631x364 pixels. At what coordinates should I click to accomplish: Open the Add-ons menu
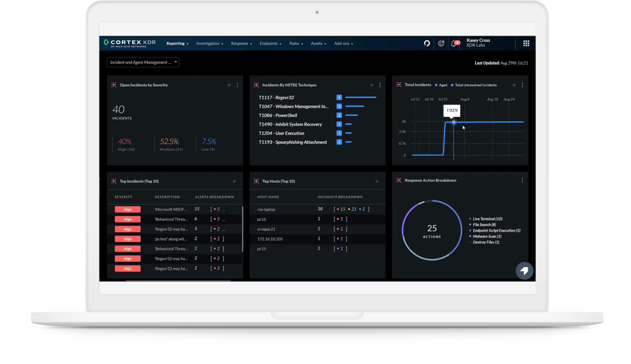click(x=343, y=44)
